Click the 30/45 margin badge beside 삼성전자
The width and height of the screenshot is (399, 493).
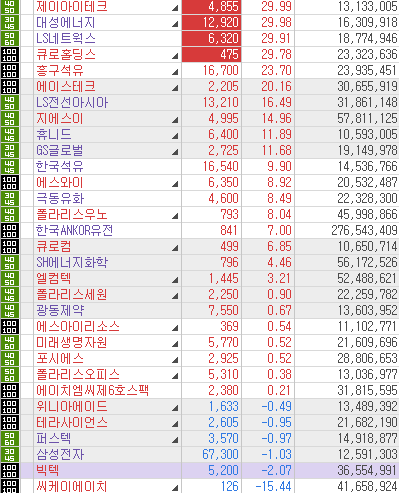[x=10, y=455]
